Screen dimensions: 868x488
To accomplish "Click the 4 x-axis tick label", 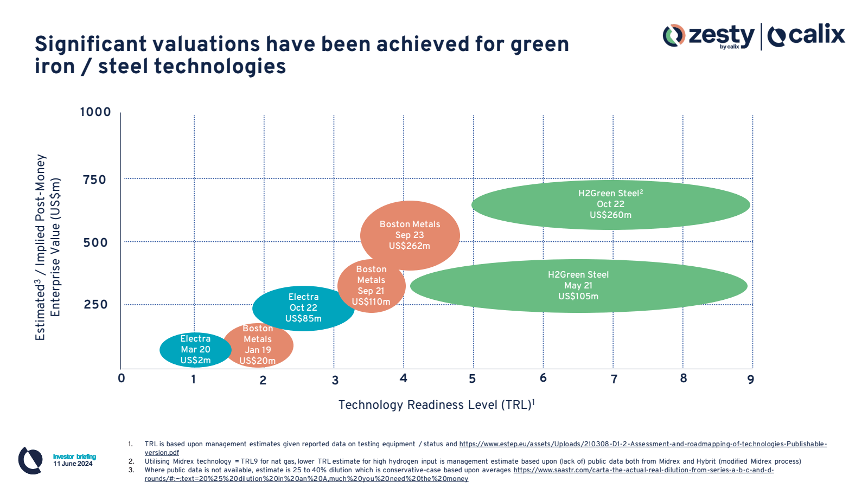I will point(404,378).
